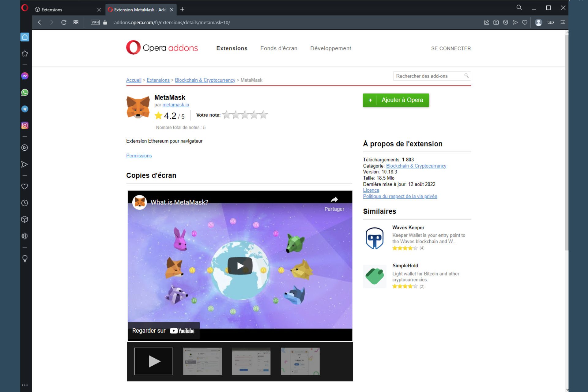Click the share/edit icon in address bar
This screenshot has width=588, height=392.
[x=486, y=22]
